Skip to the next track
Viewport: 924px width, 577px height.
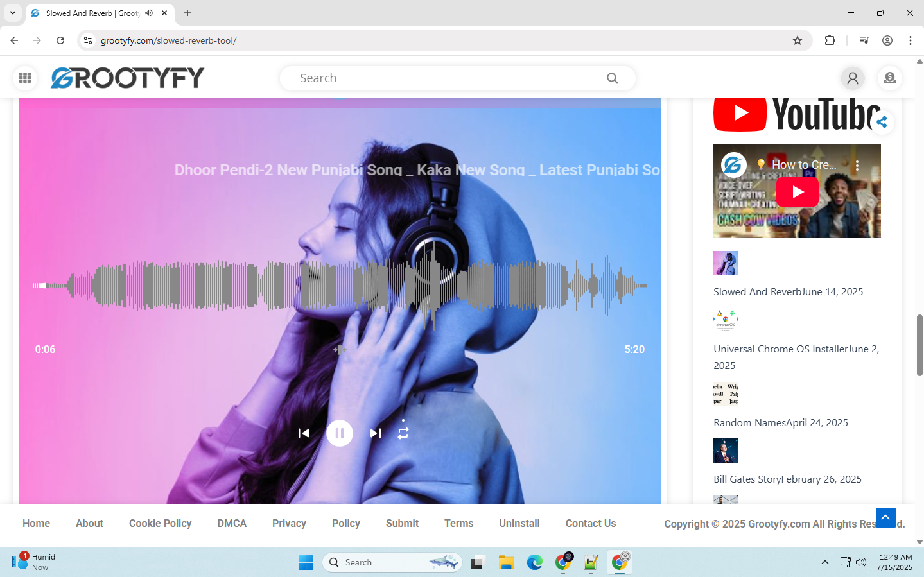point(376,433)
